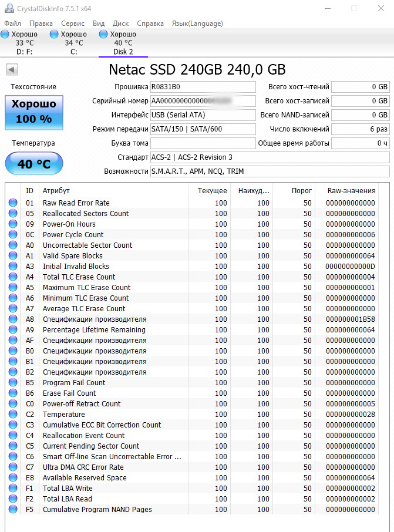Click status icon for Cumulative ECC Bit Correction Count

pos(13,425)
